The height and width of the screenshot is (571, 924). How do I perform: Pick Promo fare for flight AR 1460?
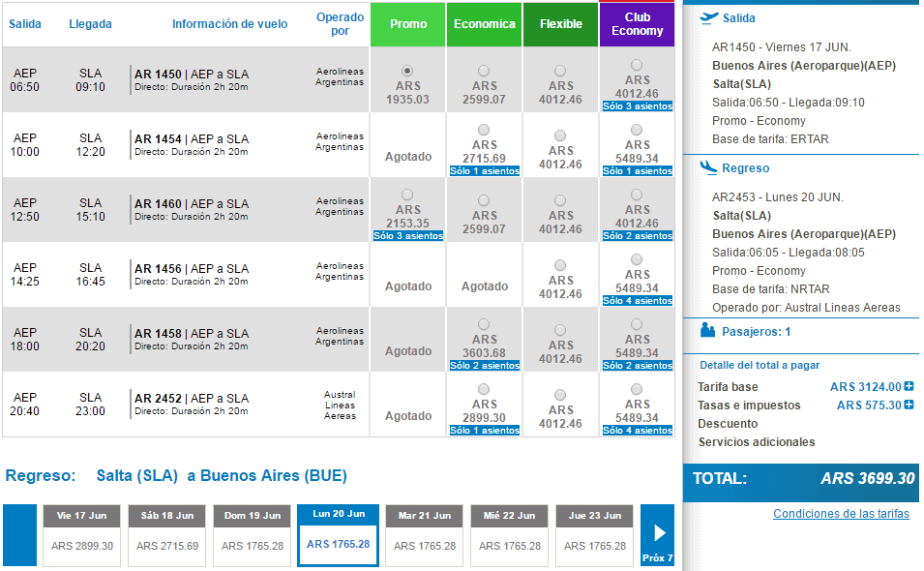click(x=407, y=195)
